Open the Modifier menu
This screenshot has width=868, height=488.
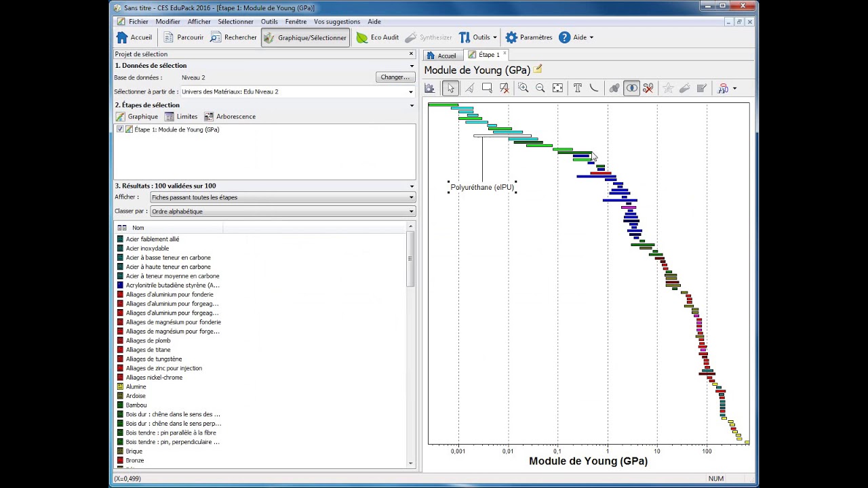coord(168,22)
